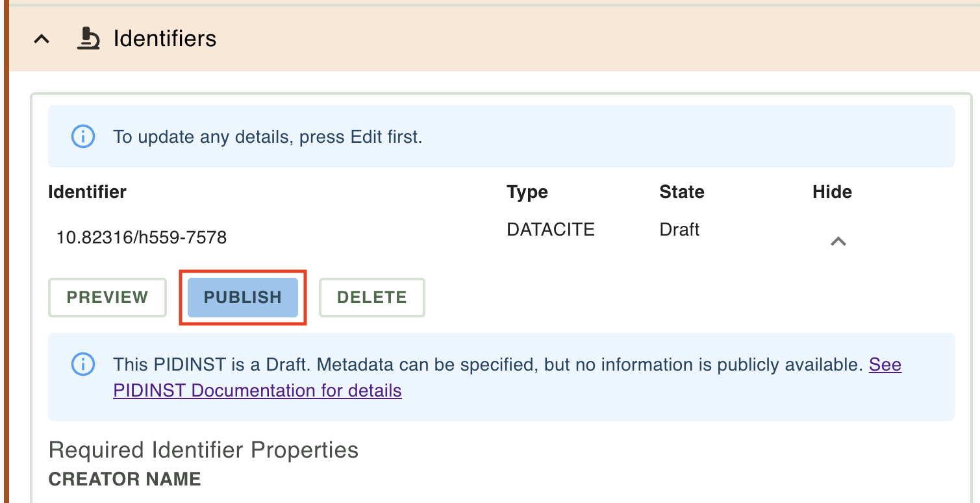Viewport: 980px width, 503px height.
Task: Click the Identifiers section title text
Action: coord(165,39)
